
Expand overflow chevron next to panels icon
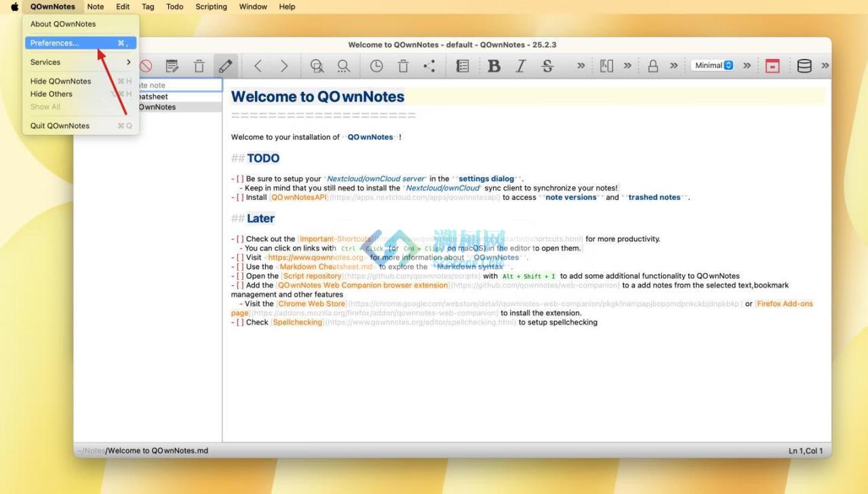pyautogui.click(x=628, y=66)
